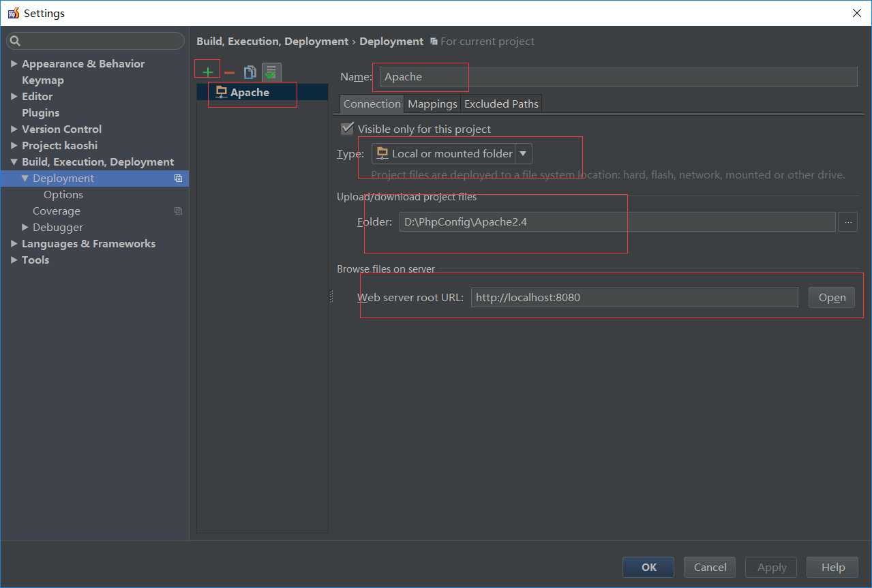Expand Appearance & Behavior section

tap(14, 63)
